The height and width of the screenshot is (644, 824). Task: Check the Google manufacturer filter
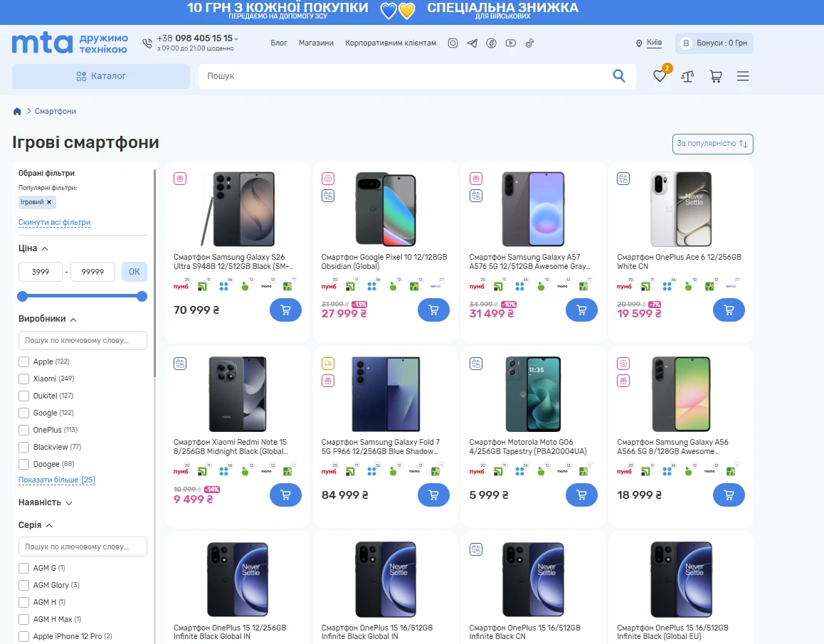click(x=23, y=413)
